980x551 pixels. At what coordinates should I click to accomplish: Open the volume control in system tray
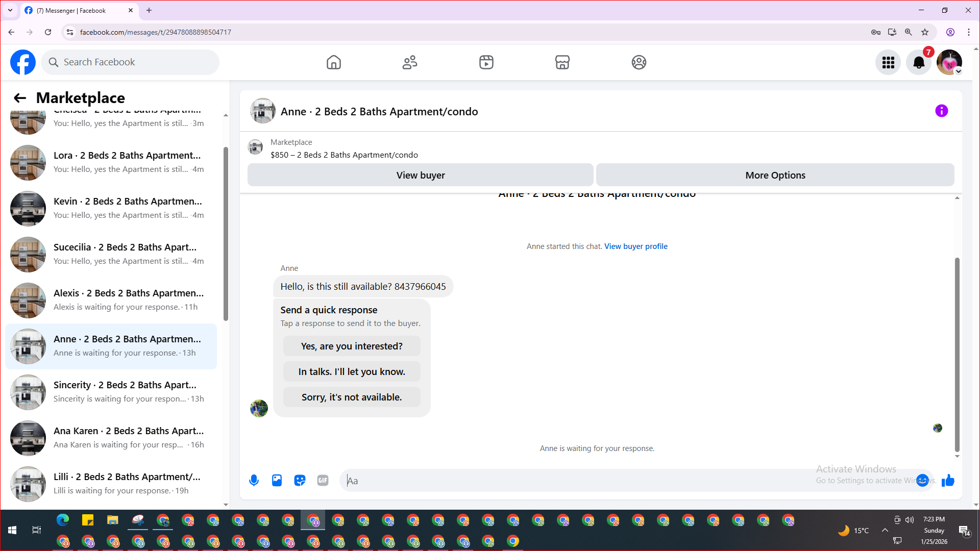(x=910, y=520)
